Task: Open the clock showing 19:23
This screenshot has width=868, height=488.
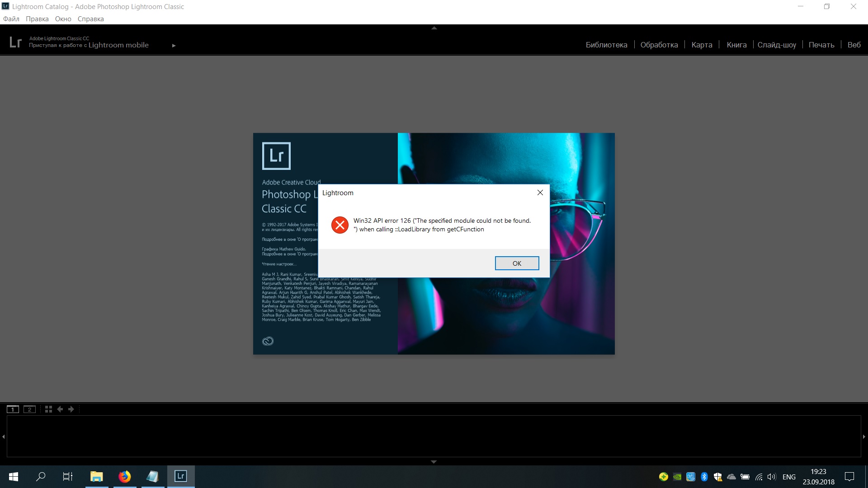Action: click(818, 477)
